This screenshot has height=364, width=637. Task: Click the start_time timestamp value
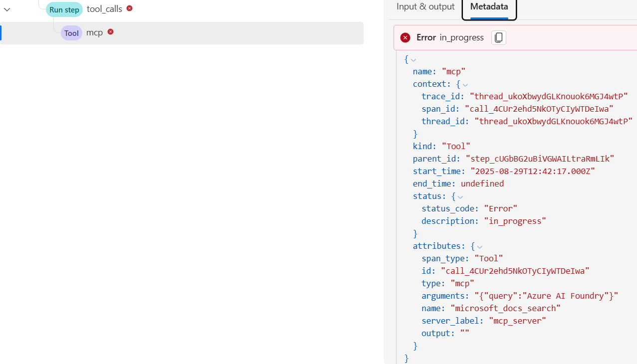point(533,171)
